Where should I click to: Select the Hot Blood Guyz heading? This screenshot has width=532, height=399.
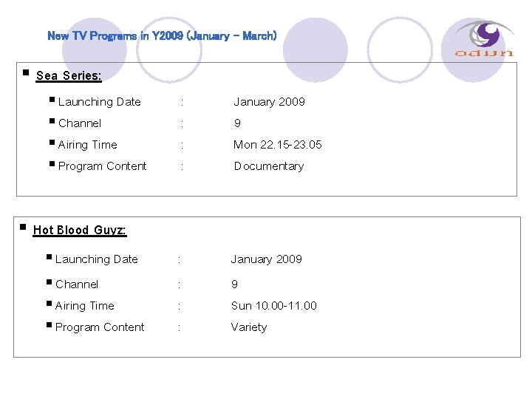point(80,231)
